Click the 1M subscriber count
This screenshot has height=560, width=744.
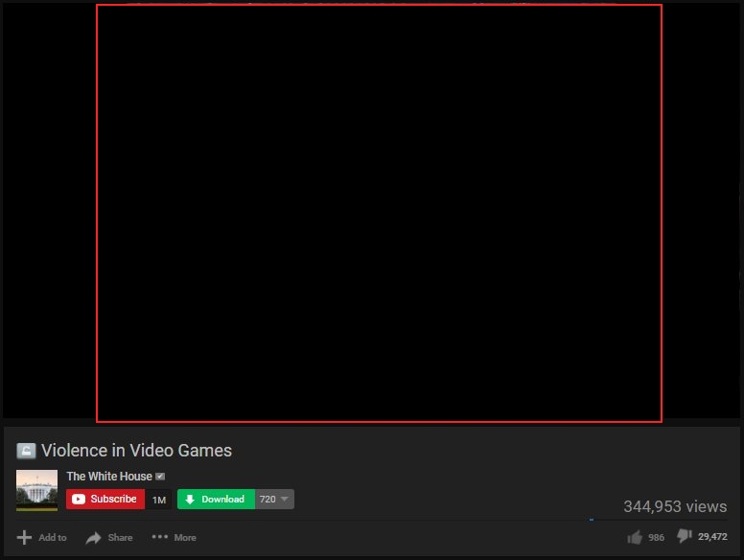pyautogui.click(x=159, y=500)
